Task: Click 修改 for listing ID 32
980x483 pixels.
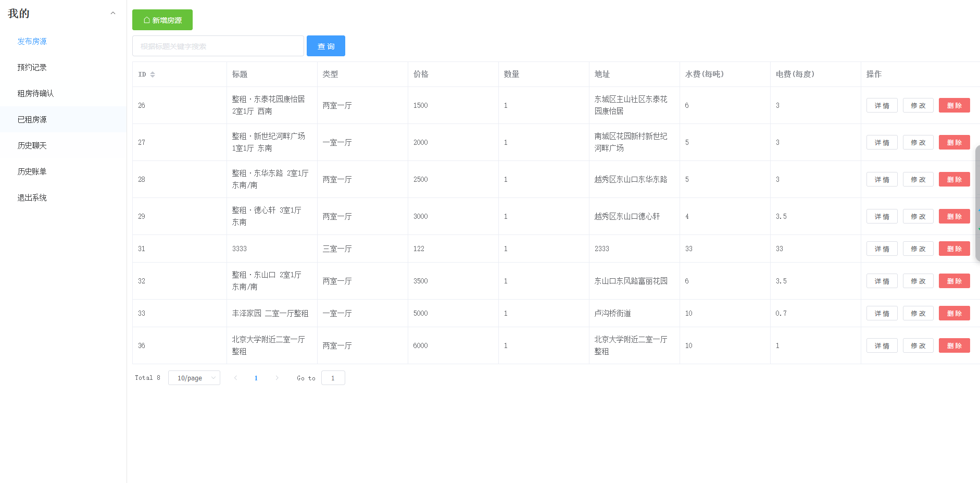Action: pos(918,281)
